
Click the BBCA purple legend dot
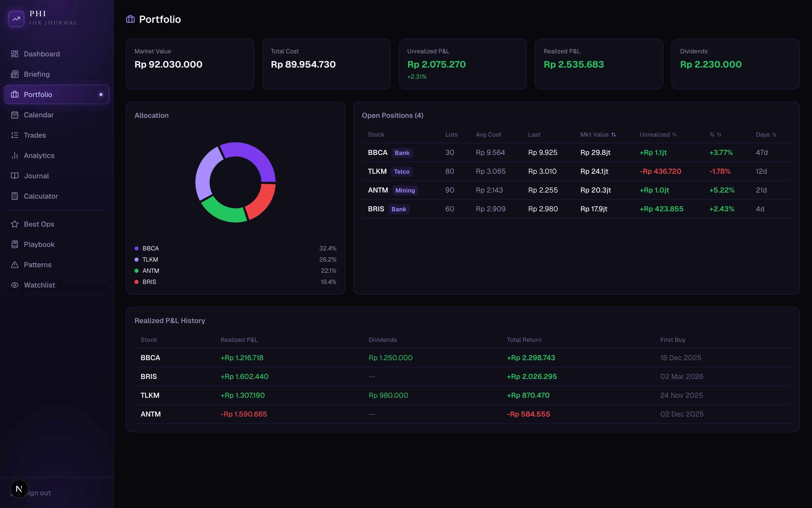[x=137, y=249]
